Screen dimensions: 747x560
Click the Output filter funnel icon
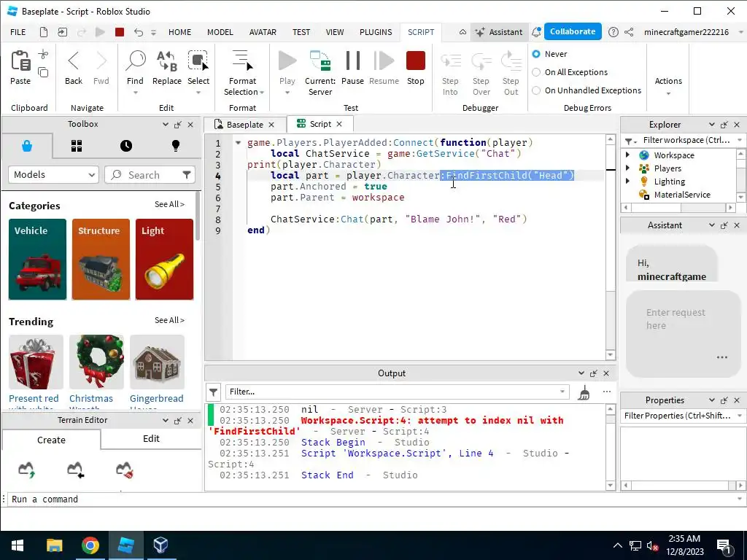pyautogui.click(x=214, y=392)
